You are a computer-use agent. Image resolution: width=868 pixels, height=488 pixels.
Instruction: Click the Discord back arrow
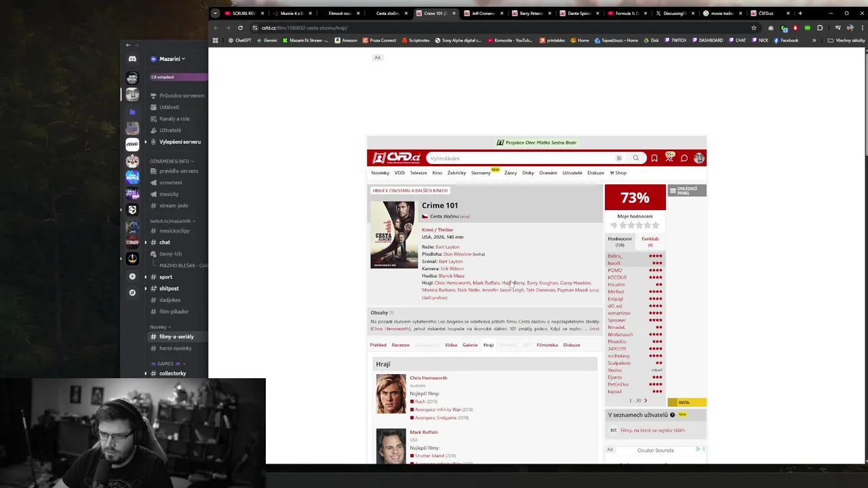128,45
